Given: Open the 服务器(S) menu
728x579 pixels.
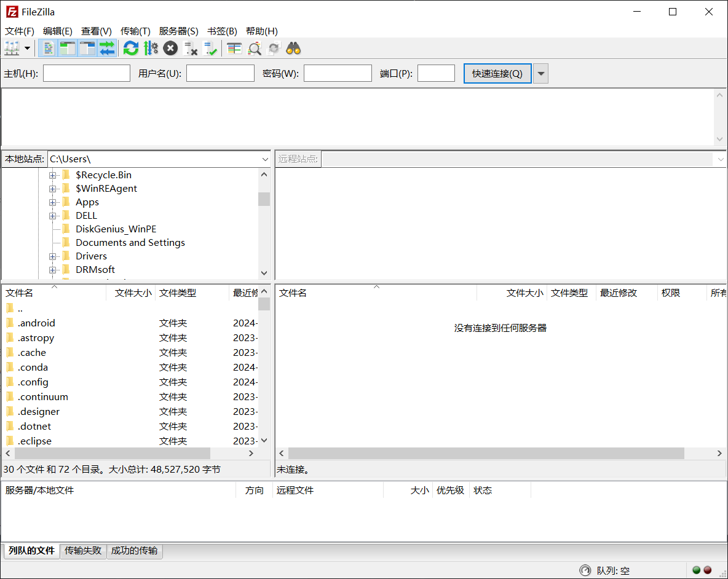Looking at the screenshot, I should click(x=178, y=31).
